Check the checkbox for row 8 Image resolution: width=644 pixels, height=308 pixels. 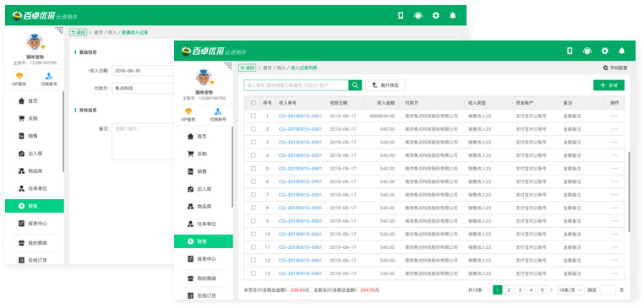point(253,208)
